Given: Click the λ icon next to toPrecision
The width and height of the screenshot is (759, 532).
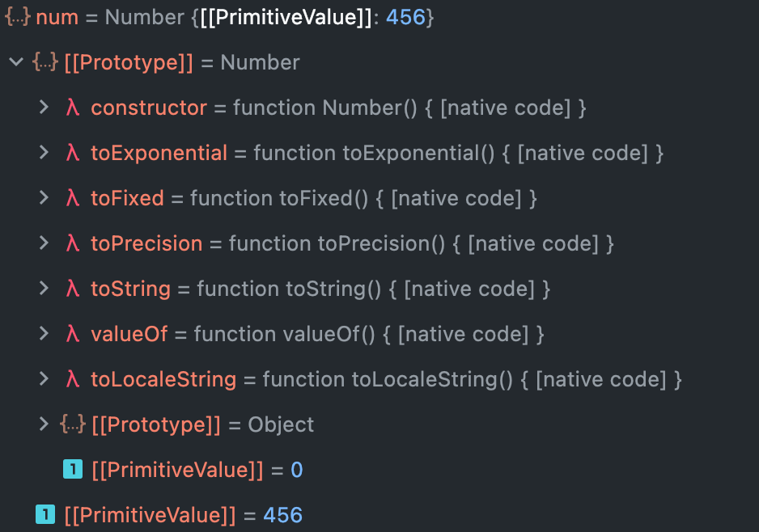Looking at the screenshot, I should [x=73, y=243].
